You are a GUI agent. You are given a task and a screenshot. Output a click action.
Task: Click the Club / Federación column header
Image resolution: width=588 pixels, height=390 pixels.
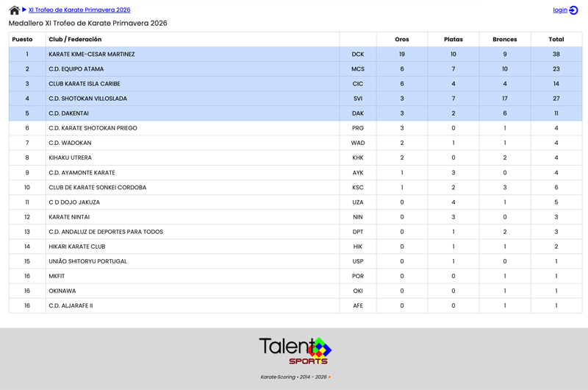coord(75,40)
